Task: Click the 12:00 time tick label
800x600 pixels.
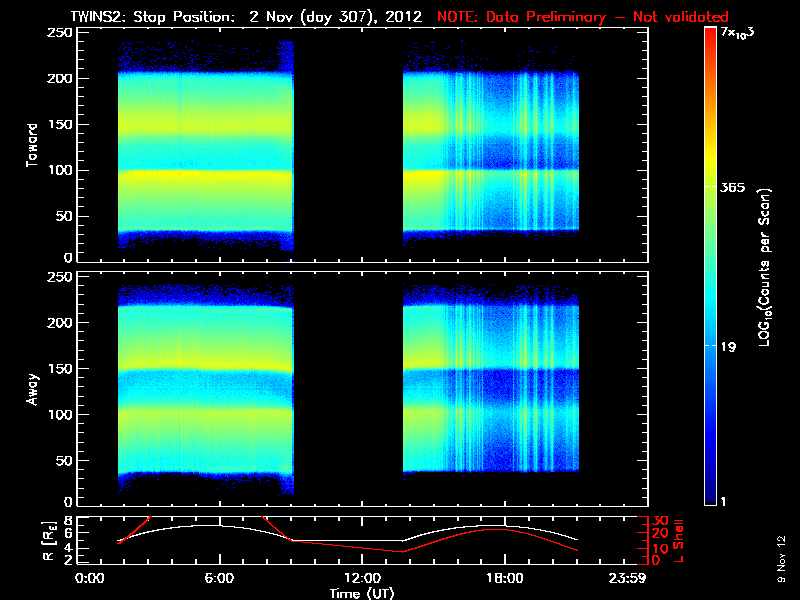Action: pyautogui.click(x=362, y=578)
